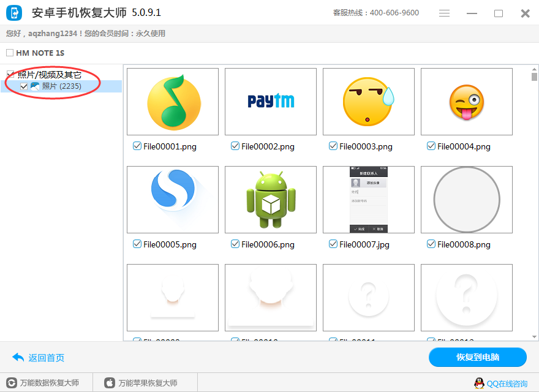Uncheck the 照片 (2235) checkbox
The height and width of the screenshot is (392, 539).
coord(24,86)
